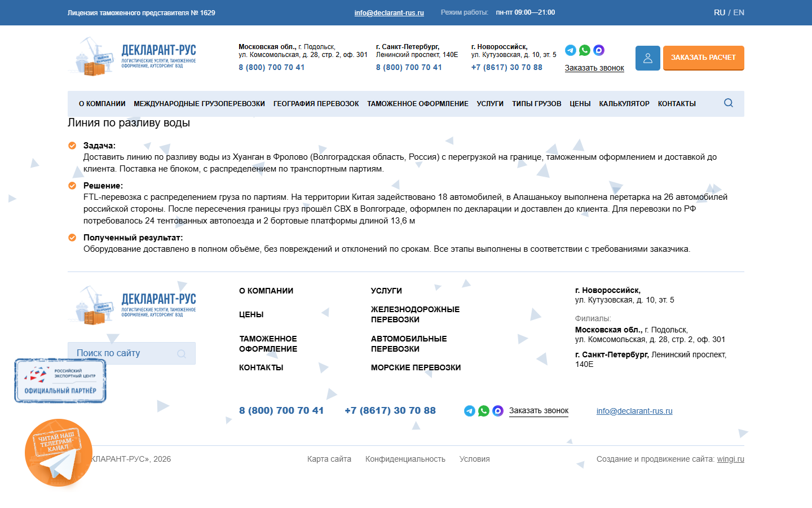Image resolution: width=812 pixels, height=508 pixels.
Task: Click the Заказать расчет button
Action: (x=704, y=58)
